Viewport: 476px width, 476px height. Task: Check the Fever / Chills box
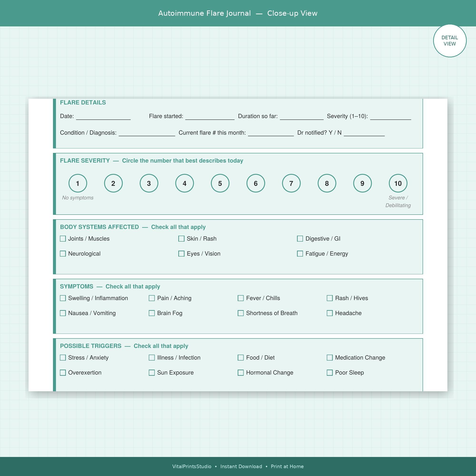click(x=241, y=298)
